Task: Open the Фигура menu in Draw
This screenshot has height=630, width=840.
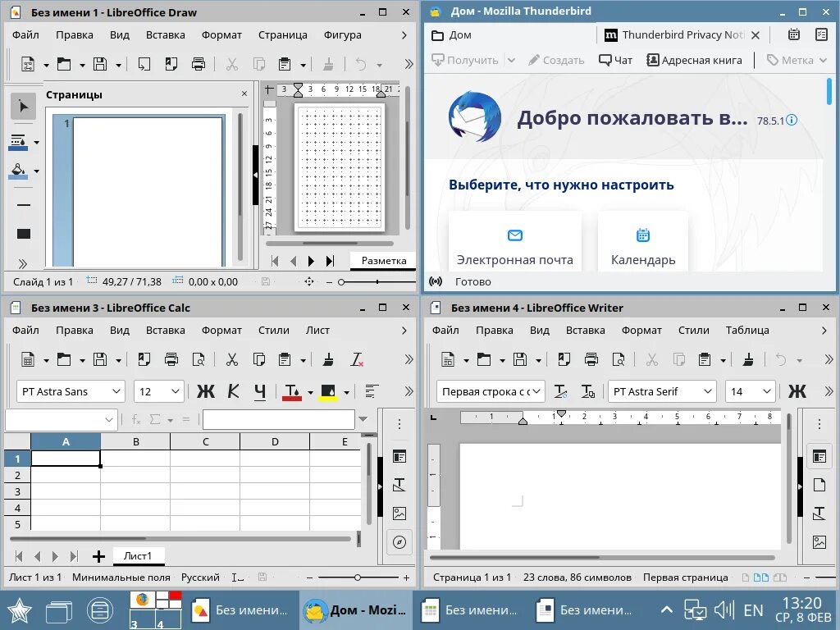Action: coord(342,34)
